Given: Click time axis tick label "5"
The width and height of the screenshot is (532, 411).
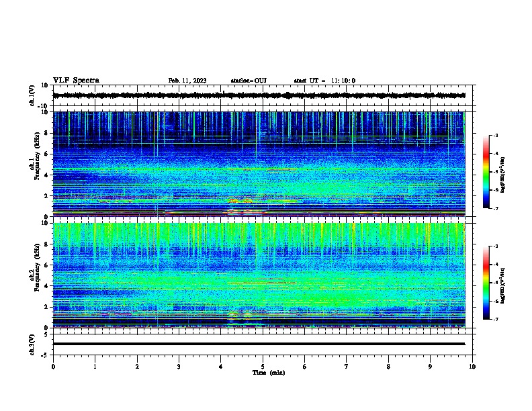Looking at the screenshot, I should click(x=263, y=367).
